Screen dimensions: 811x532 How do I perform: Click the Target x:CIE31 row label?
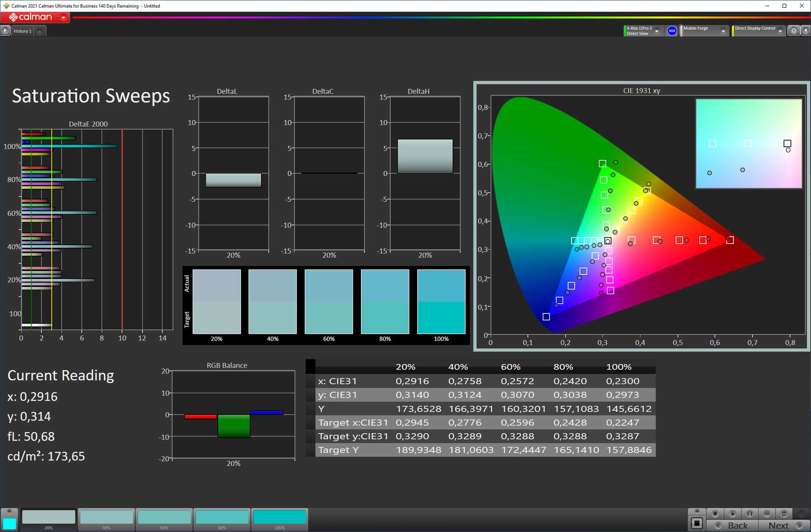(x=353, y=422)
